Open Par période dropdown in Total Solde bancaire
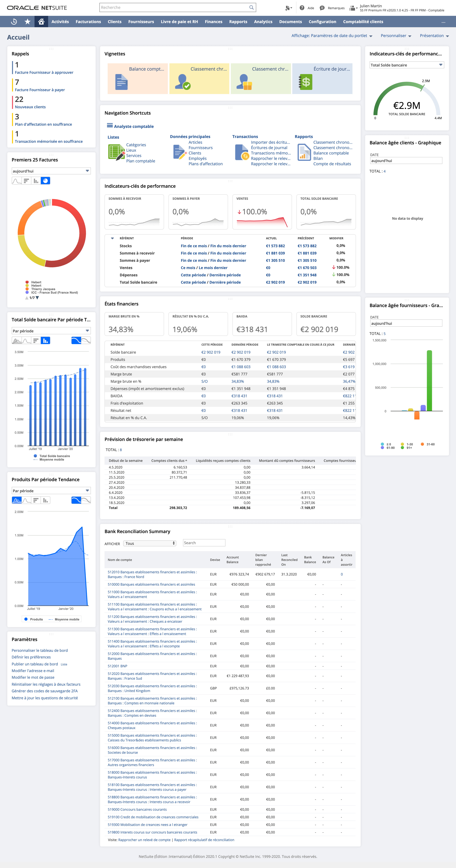This screenshot has height=868, width=456. [51, 331]
